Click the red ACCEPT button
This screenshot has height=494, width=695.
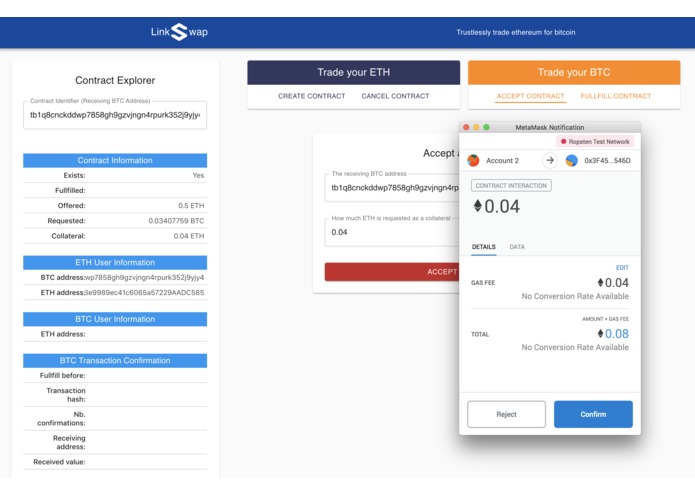click(392, 272)
